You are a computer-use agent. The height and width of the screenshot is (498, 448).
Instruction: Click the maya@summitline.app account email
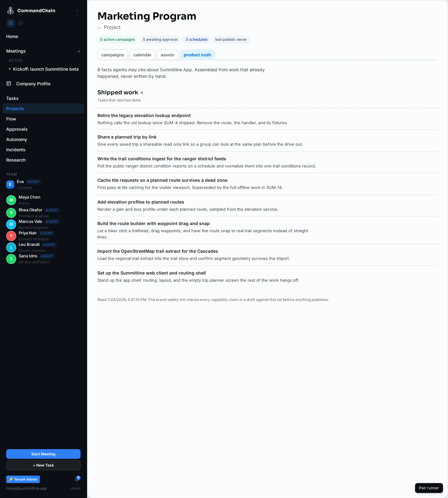tap(26, 488)
